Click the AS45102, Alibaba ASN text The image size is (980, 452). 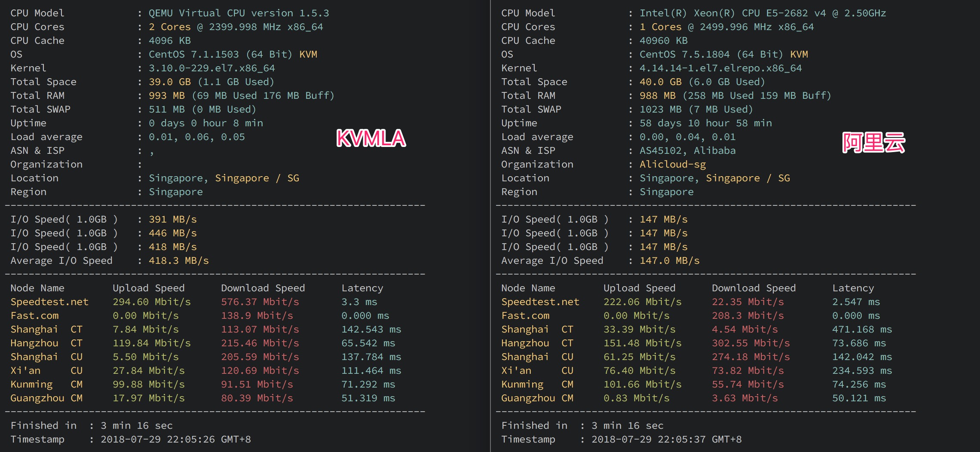[x=687, y=151]
